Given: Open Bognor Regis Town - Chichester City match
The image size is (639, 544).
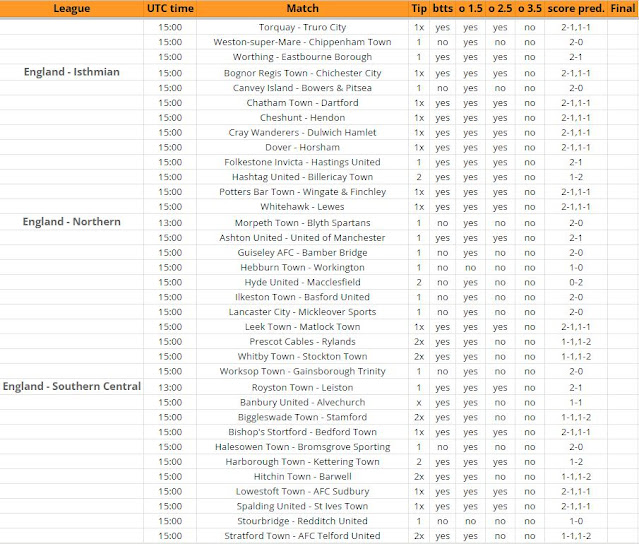Looking at the screenshot, I should click(x=302, y=73).
